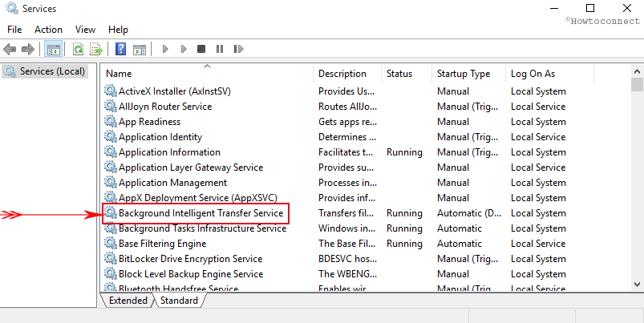The image size is (644, 323).
Task: Click gear icon beside ActiveX Installer
Action: click(x=110, y=91)
